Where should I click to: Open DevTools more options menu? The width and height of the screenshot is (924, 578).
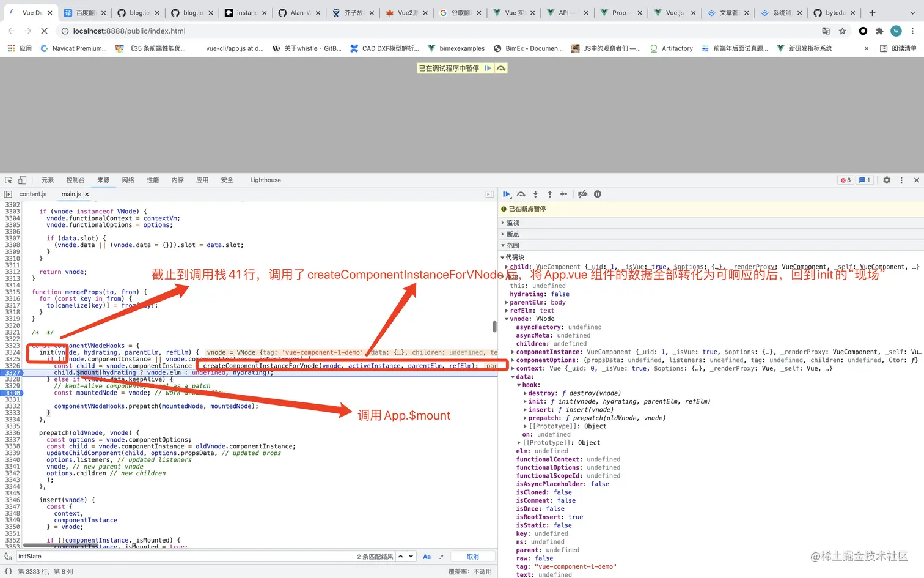point(901,180)
